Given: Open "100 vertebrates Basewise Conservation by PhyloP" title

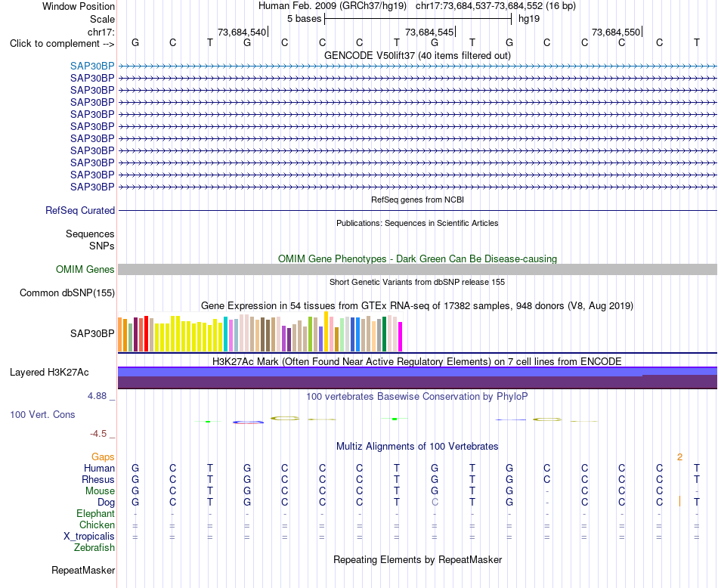Looking at the screenshot, I should [417, 397].
